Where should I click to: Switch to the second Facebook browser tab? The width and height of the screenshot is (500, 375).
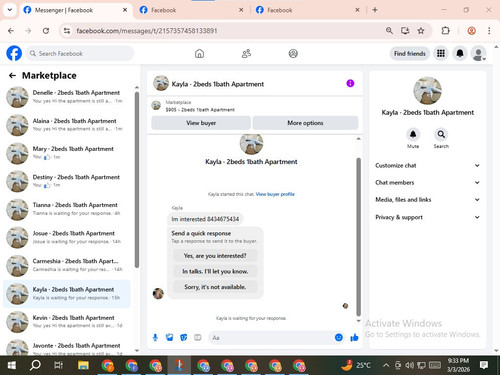point(192,10)
